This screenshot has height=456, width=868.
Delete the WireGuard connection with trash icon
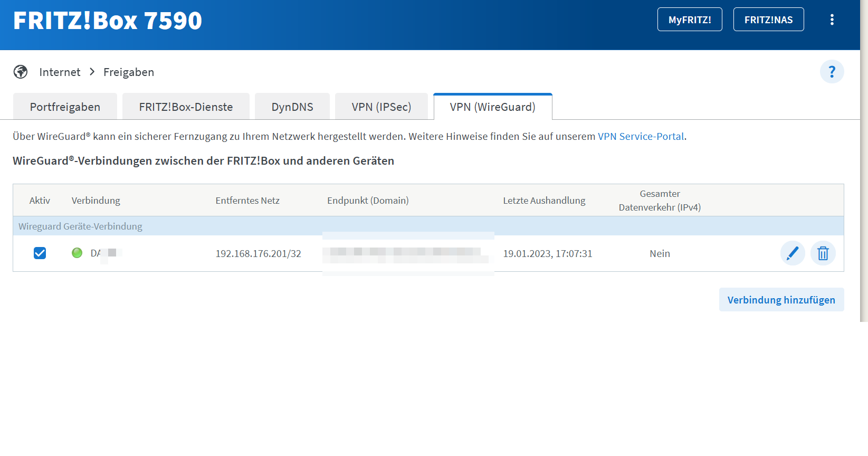point(823,253)
